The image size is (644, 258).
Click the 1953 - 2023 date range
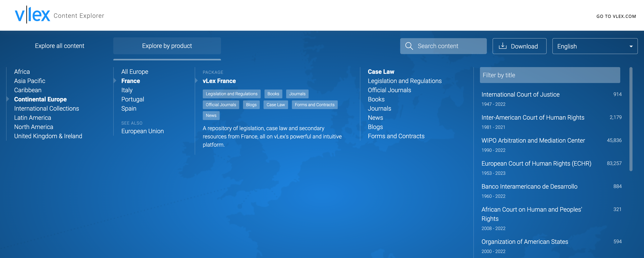click(493, 173)
